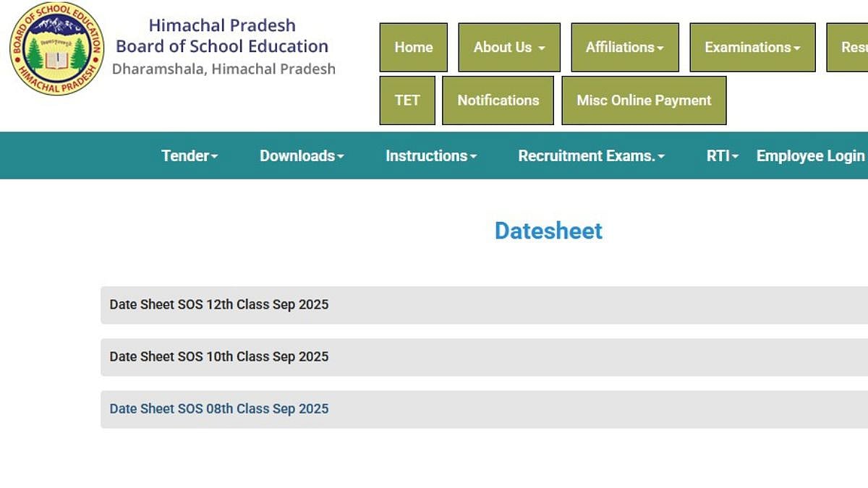Open Date Sheet SOS 08th Class Sep 2025

tap(218, 408)
